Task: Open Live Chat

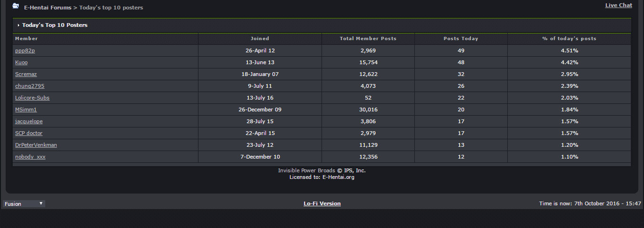Action: [619, 5]
